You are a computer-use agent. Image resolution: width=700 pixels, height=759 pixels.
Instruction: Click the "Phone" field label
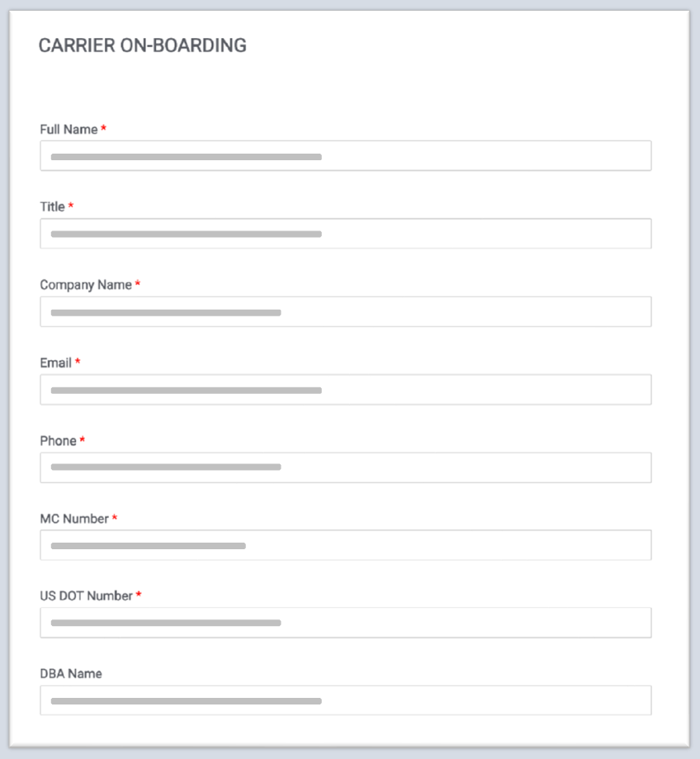pos(58,441)
